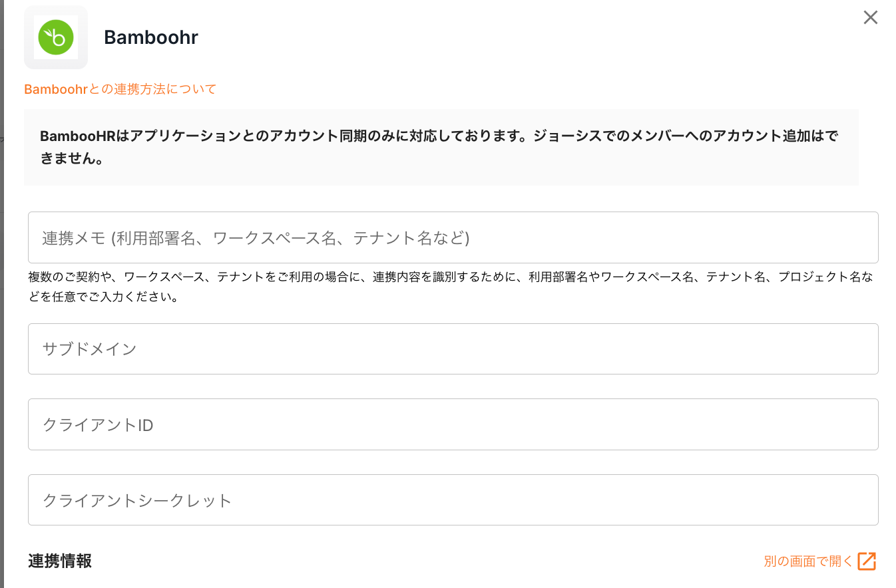Screen dimensions: 896x588
Task: Focus the クライアントシークレット field
Action: point(453,500)
